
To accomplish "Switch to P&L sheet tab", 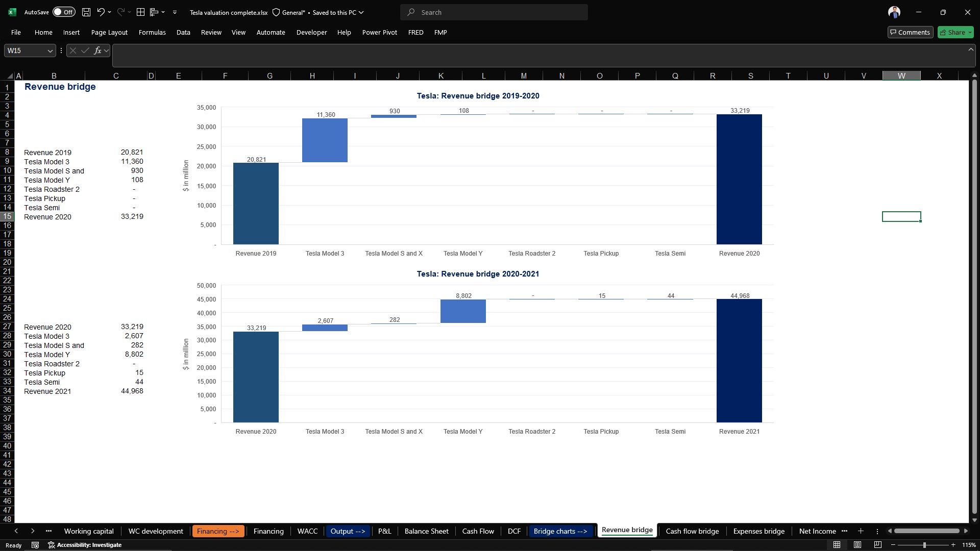I will tap(384, 531).
